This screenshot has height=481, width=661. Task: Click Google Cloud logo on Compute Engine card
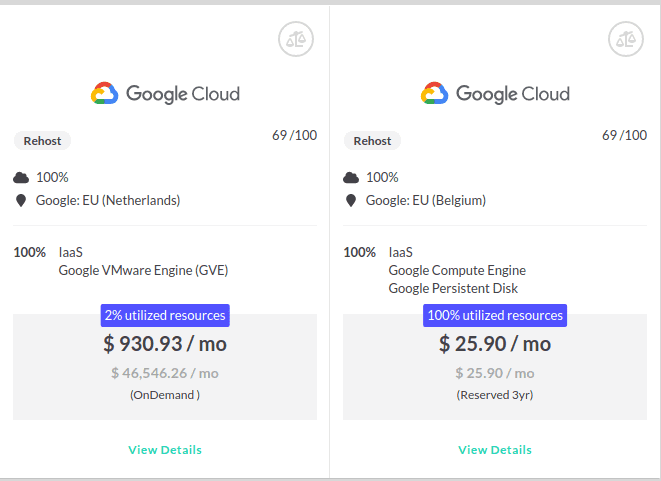[495, 93]
